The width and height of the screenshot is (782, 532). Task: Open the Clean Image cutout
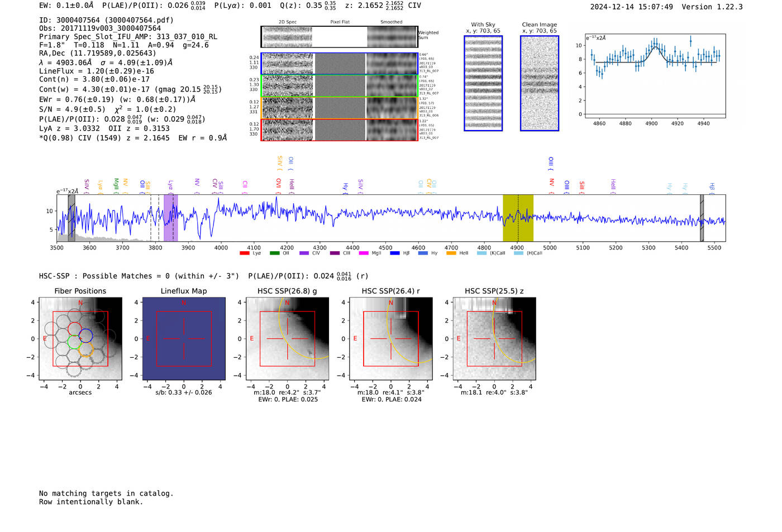pyautogui.click(x=540, y=83)
